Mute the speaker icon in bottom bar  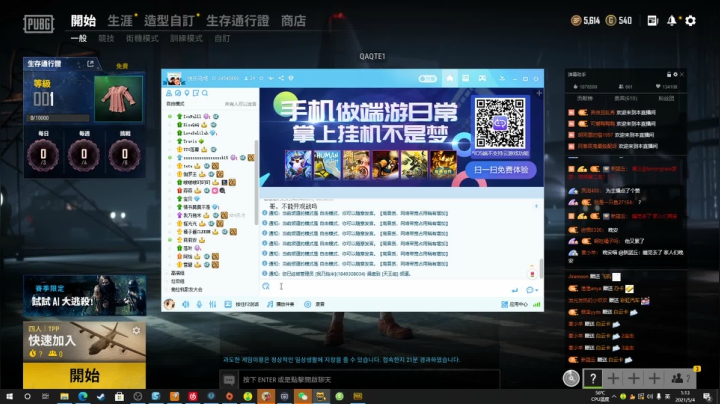coord(186,304)
